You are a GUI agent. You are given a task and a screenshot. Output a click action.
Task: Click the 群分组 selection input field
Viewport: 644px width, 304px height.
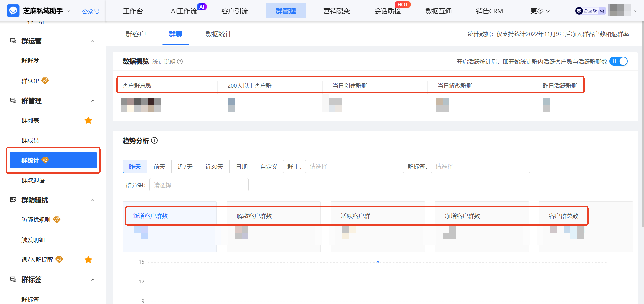click(x=199, y=185)
